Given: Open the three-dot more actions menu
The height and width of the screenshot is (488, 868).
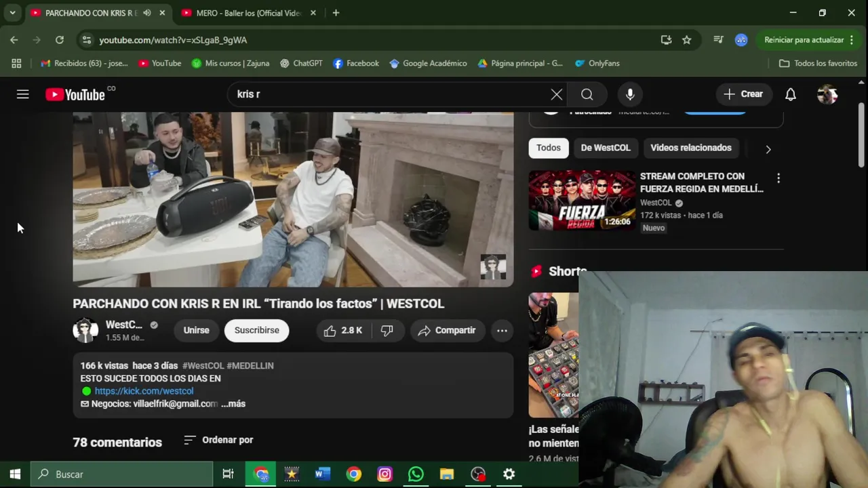Looking at the screenshot, I should coord(502,330).
